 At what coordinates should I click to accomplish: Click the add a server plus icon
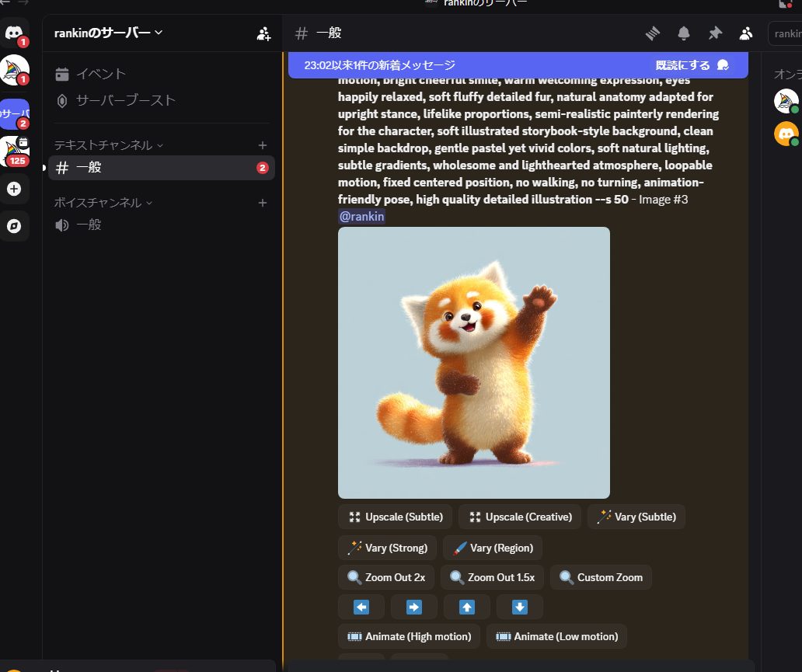(x=14, y=189)
